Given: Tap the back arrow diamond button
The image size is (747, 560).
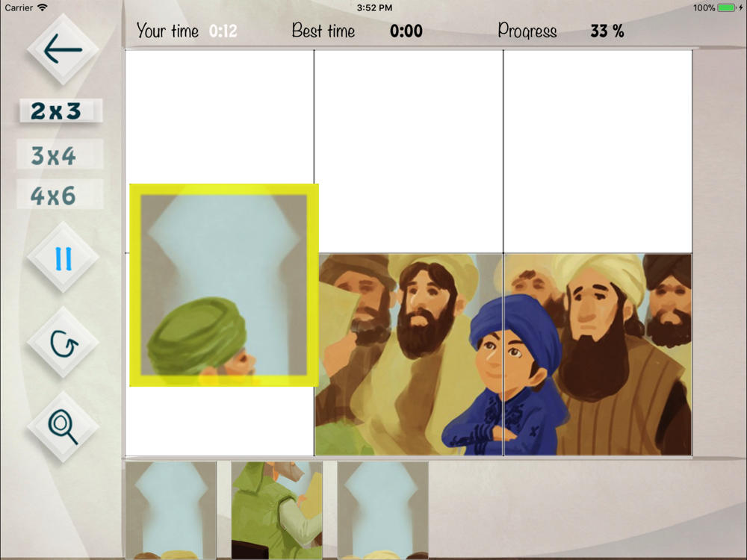Looking at the screenshot, I should (x=63, y=49).
